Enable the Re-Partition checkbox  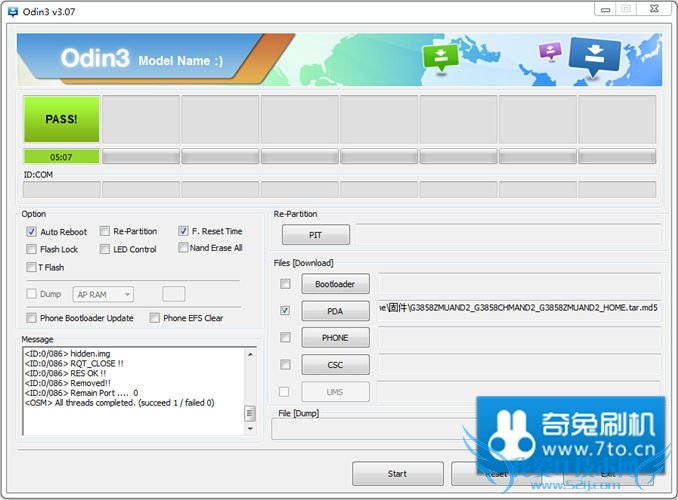pos(105,231)
